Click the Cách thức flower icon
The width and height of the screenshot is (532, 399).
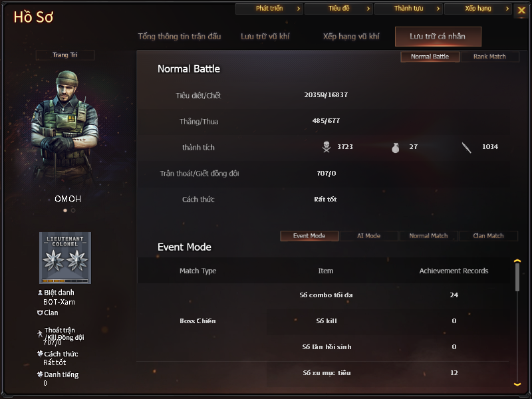pos(40,354)
